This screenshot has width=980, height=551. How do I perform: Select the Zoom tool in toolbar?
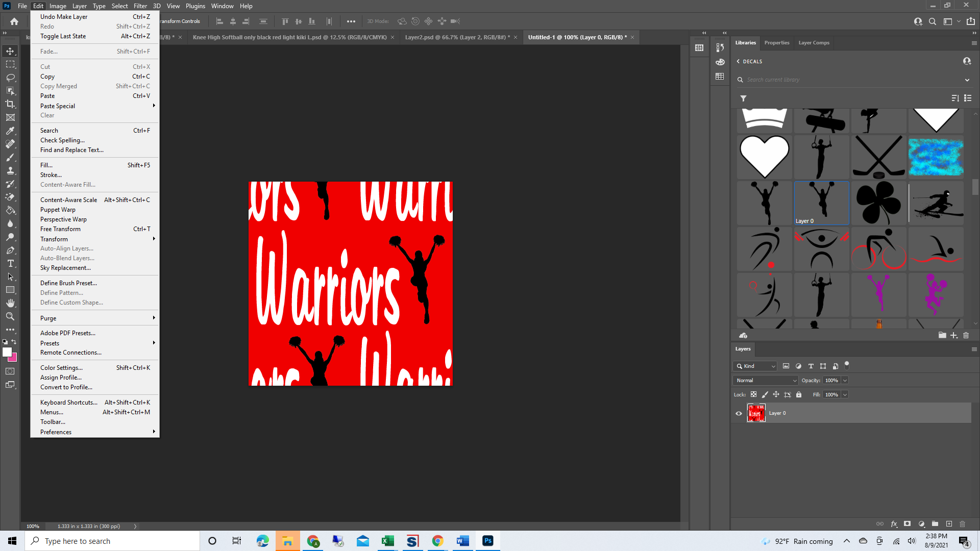(10, 316)
